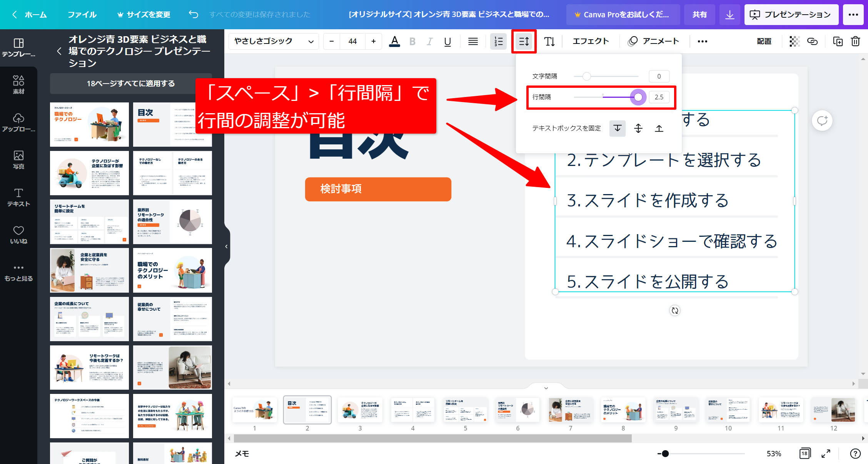
Task: Open the transparency checkerboard tool
Action: click(795, 41)
